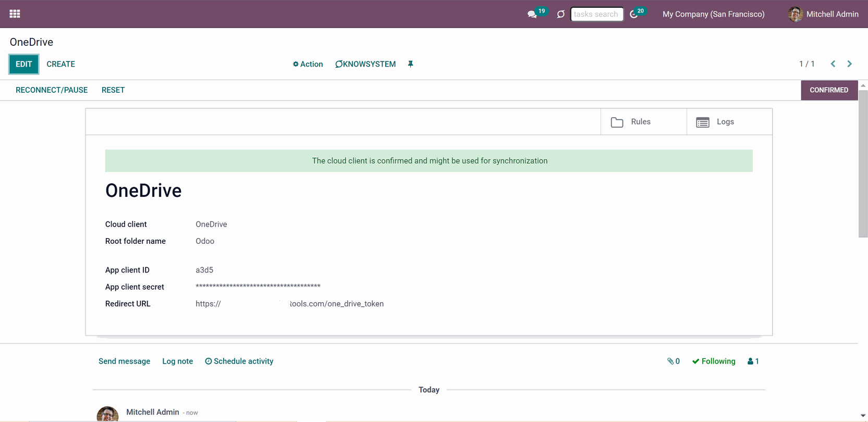Click the vertical scrollbar thumb
The height and width of the screenshot is (422, 868).
click(x=863, y=164)
